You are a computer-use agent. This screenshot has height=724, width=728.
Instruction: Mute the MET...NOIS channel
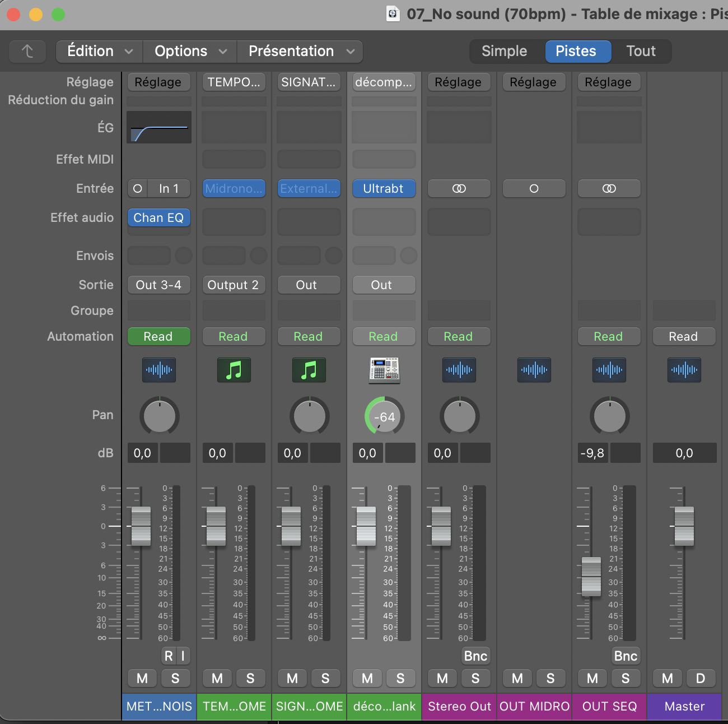(142, 679)
